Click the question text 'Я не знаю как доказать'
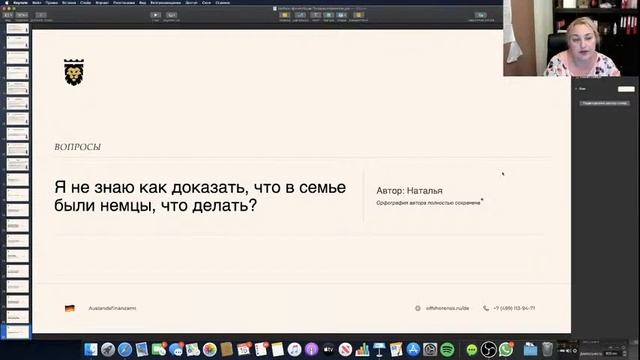The height and width of the screenshot is (360, 640). [200, 196]
